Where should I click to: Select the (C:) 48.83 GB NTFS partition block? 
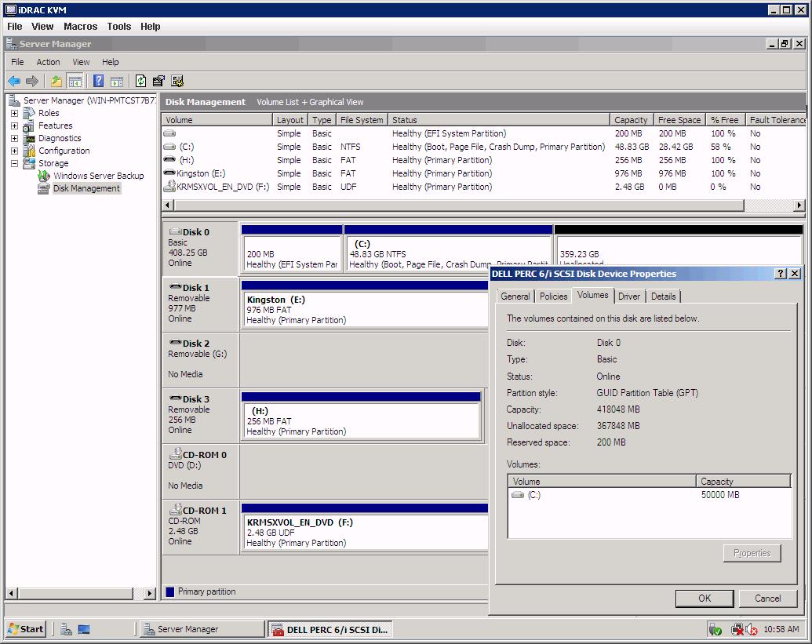click(448, 248)
